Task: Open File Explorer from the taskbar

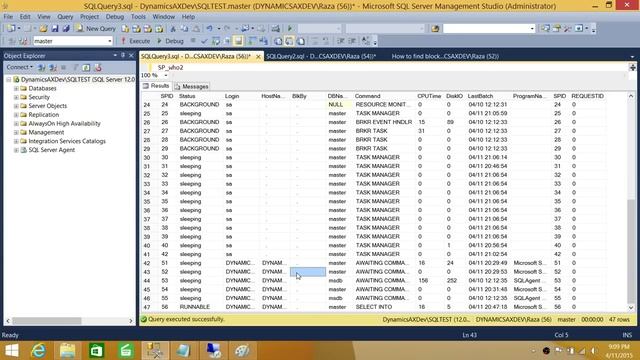Action: [67, 351]
